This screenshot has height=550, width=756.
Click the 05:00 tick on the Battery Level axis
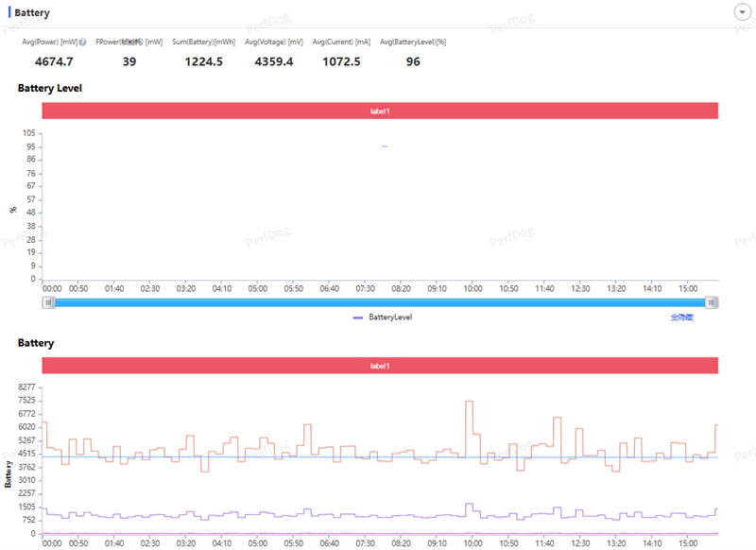click(257, 289)
